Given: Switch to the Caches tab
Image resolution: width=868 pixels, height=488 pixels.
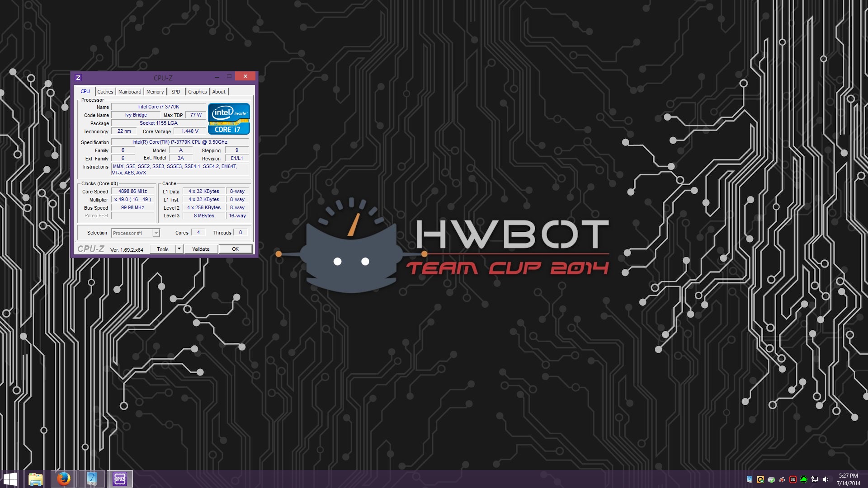Looking at the screenshot, I should click(x=105, y=92).
